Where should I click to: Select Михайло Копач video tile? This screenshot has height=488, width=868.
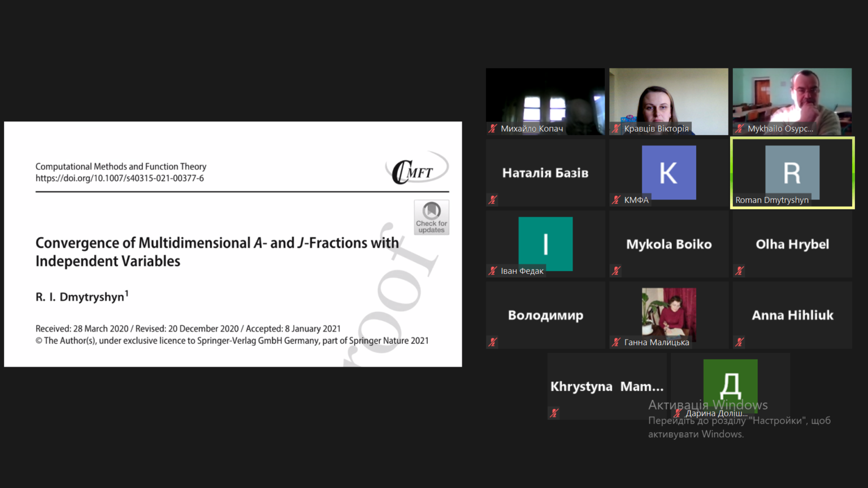point(545,99)
